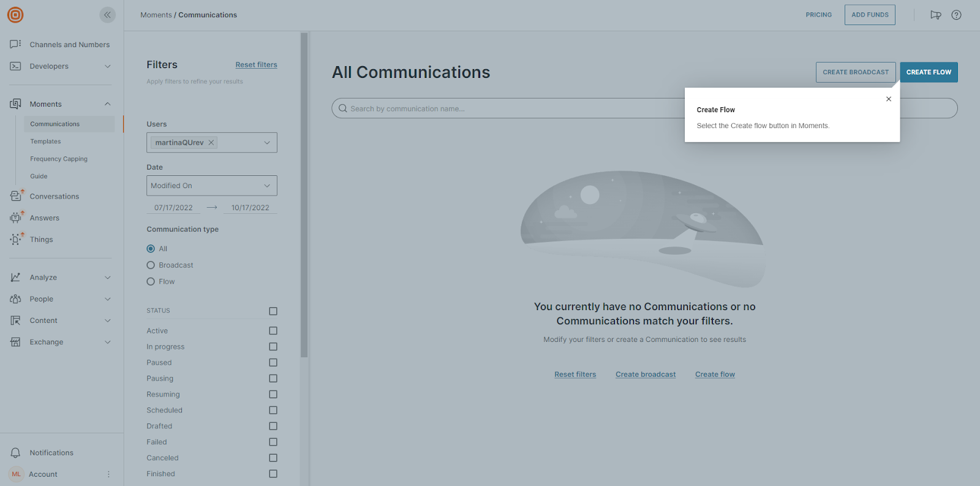Viewport: 980px width, 486px height.
Task: Open the Notifications menu item
Action: [51, 453]
